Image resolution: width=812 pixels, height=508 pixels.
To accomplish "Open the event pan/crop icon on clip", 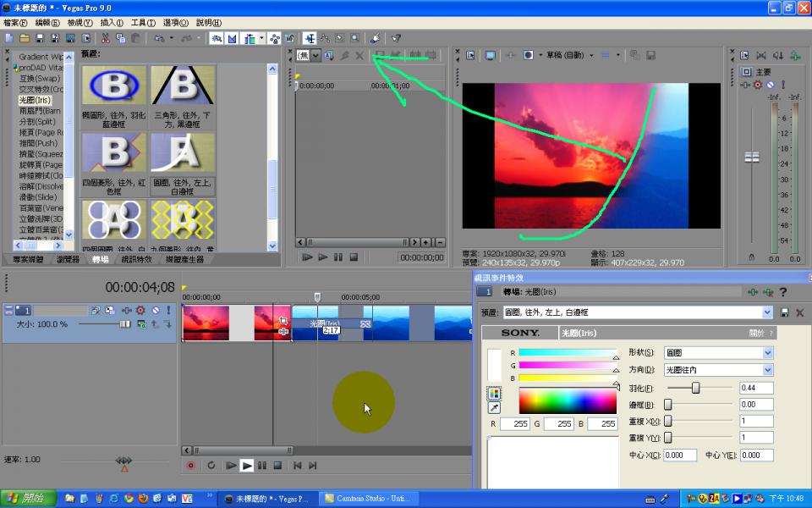I will (283, 322).
